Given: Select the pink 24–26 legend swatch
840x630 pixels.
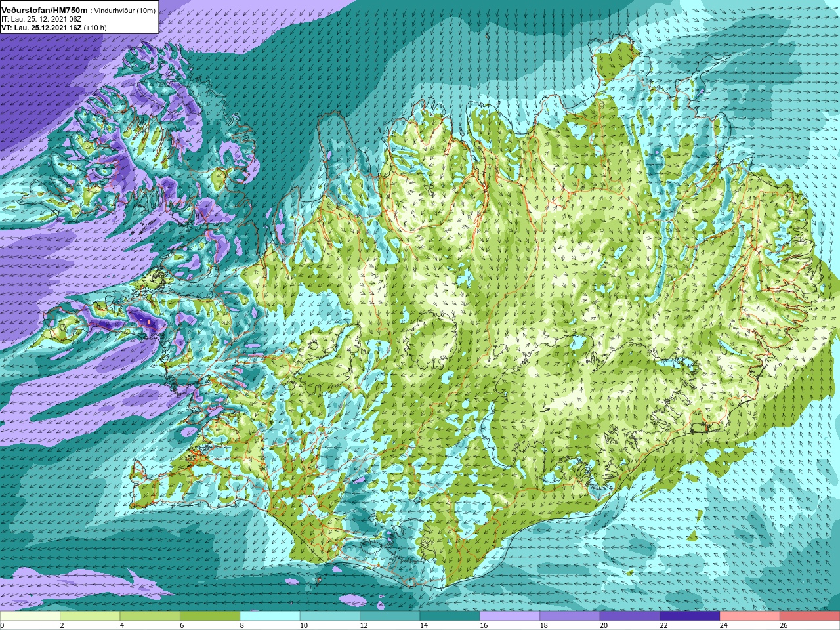Looking at the screenshot, I should coord(749,616).
